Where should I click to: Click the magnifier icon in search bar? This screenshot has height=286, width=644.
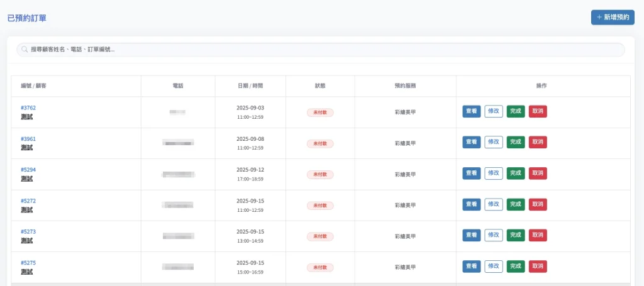25,49
